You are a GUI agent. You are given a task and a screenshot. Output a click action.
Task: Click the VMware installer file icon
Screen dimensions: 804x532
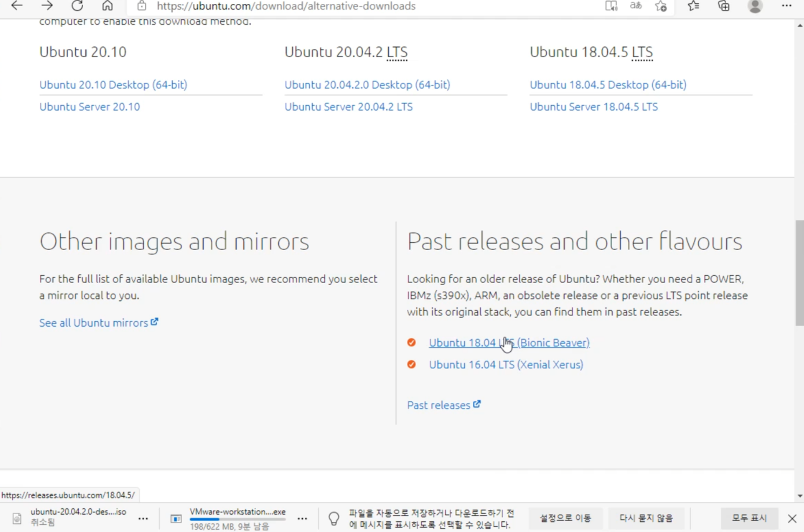pos(176,518)
